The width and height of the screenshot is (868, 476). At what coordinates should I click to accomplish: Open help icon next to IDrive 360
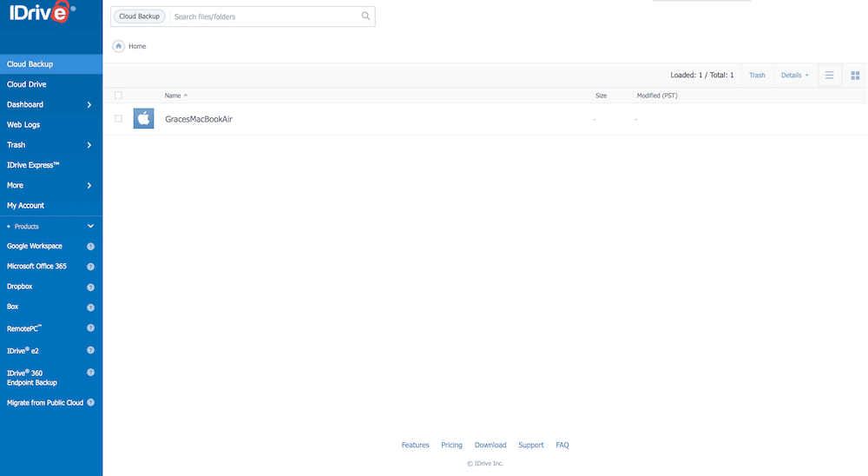tap(91, 372)
